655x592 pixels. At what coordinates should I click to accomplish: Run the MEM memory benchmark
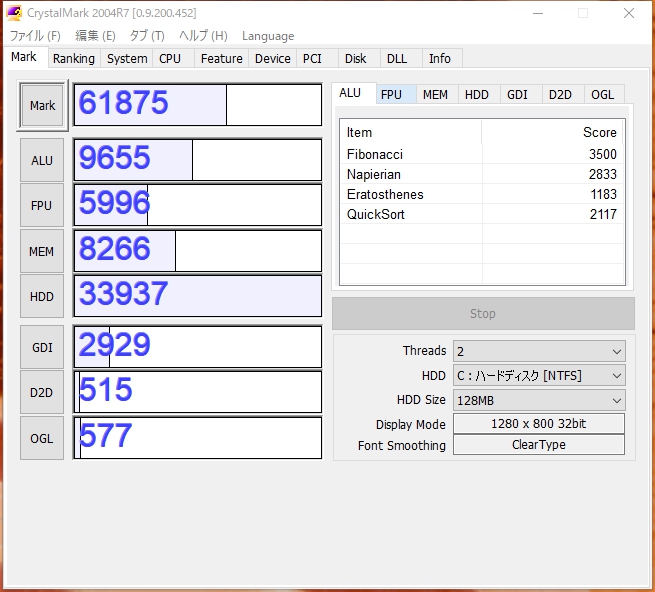42,251
